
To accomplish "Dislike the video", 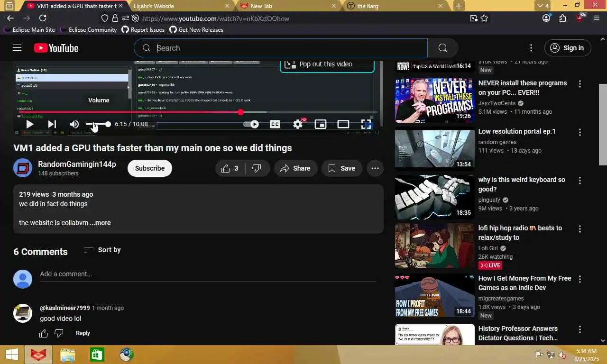I will tap(257, 168).
